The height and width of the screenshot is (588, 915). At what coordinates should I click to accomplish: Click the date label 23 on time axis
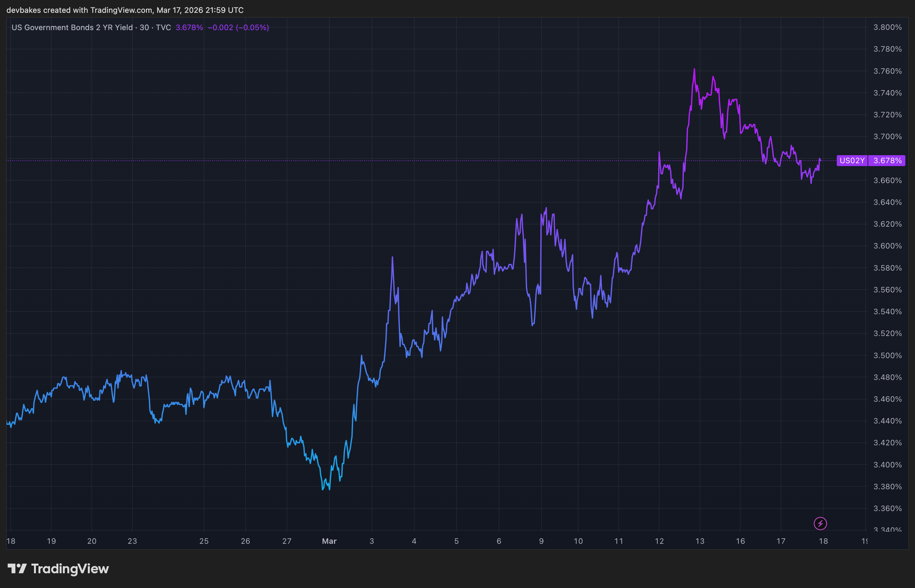coord(132,541)
